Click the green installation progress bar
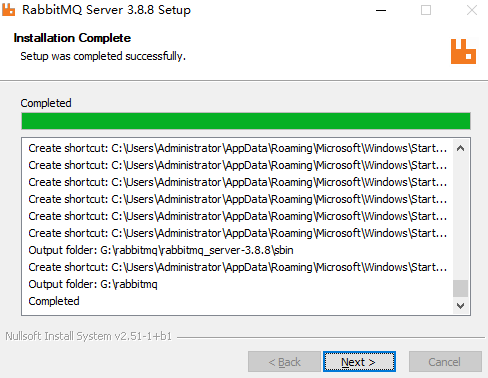488x378 pixels. tap(246, 121)
